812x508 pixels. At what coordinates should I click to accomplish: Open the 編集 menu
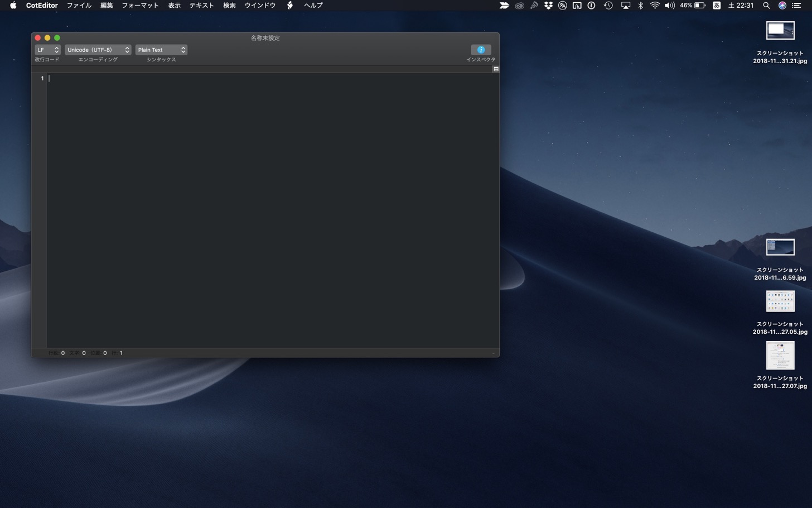pyautogui.click(x=107, y=5)
